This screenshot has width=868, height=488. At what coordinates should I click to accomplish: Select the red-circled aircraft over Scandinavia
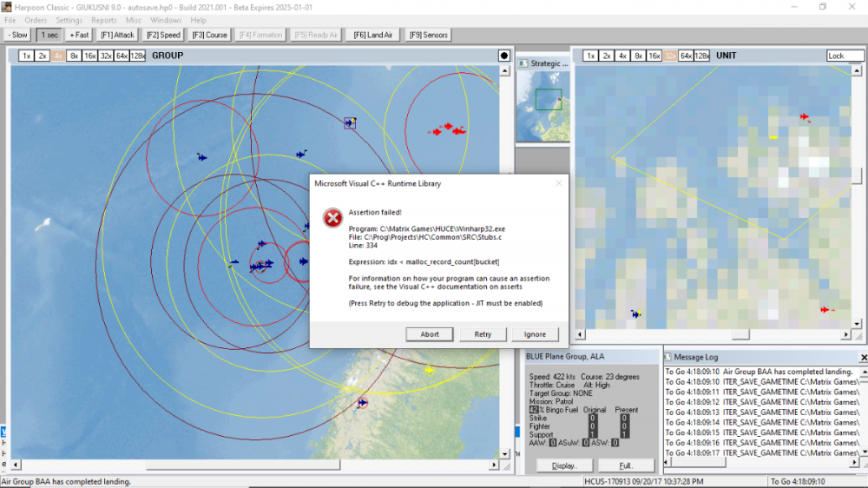363,403
